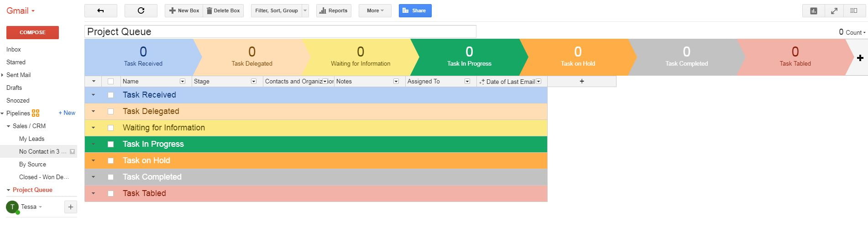Viewport: 868px width, 248px height.
Task: Expand the Filter, Sort, Group dropdown arrow
Action: coord(305,10)
